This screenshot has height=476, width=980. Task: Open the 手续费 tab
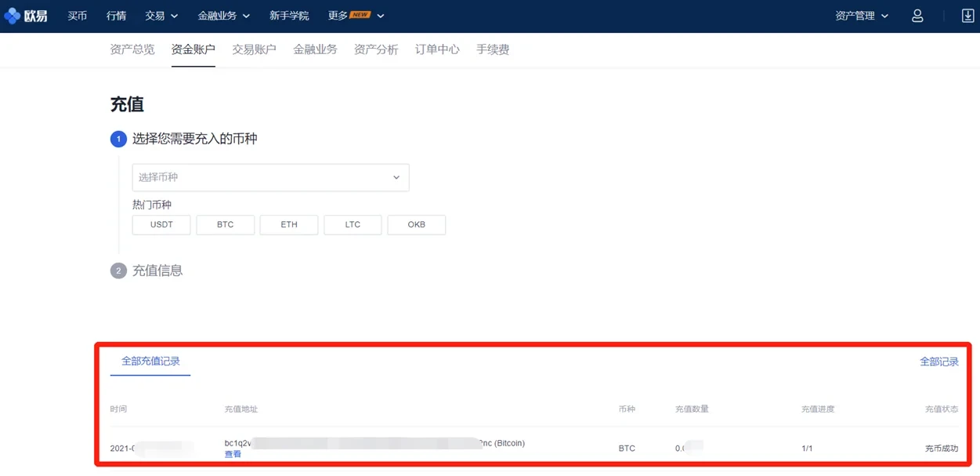coord(493,49)
